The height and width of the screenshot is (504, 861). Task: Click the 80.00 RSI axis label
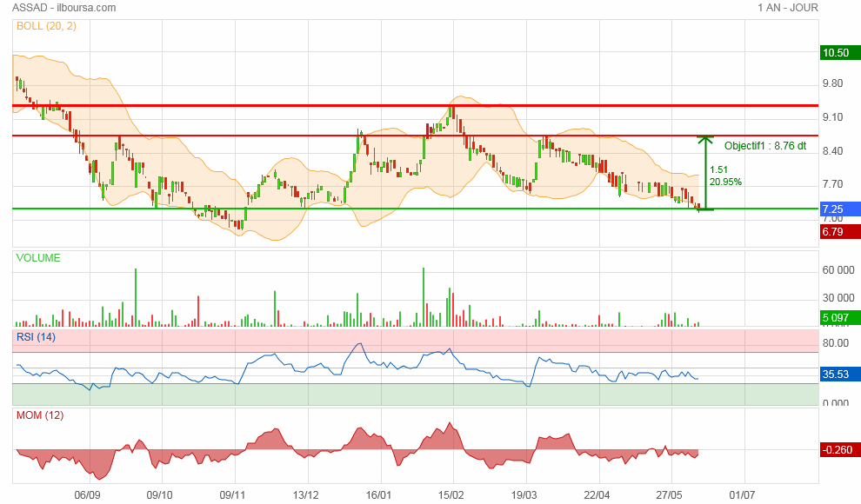(835, 342)
